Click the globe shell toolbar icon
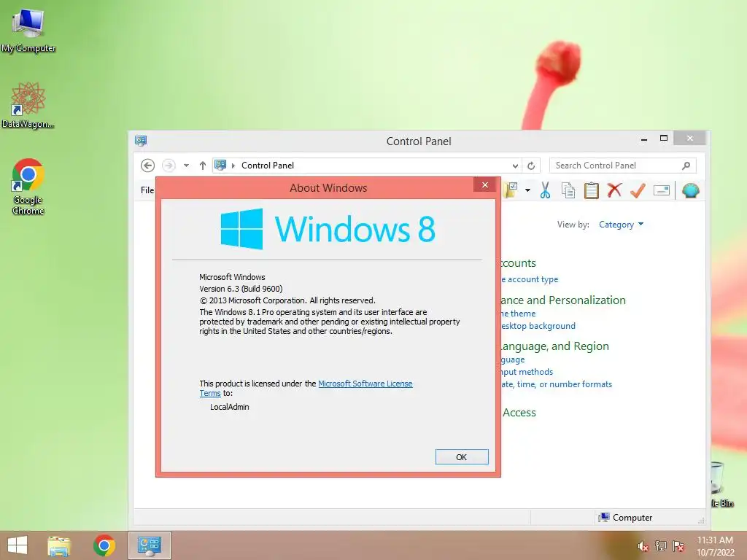The width and height of the screenshot is (747, 560). tap(690, 190)
